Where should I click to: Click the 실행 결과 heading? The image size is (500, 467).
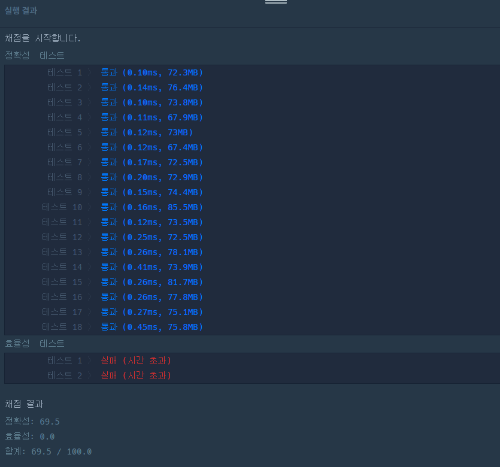21,11
